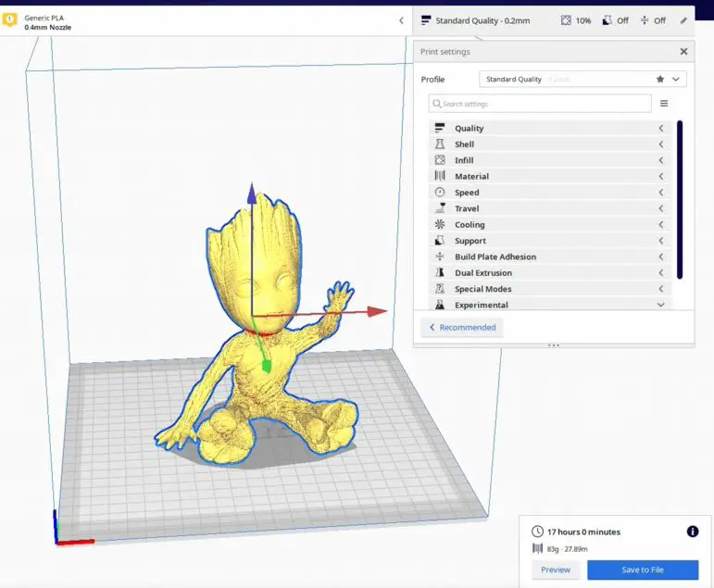Click the Quality category icon

click(x=439, y=128)
